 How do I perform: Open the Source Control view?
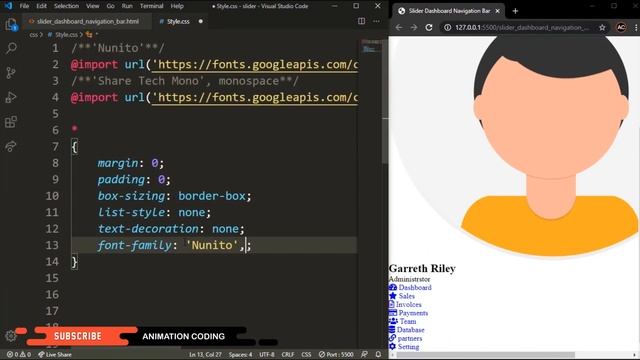(x=11, y=73)
